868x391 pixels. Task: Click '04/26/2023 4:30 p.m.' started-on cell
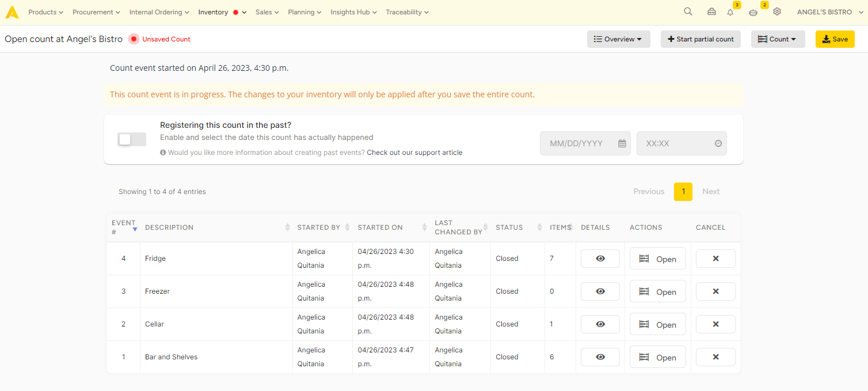click(x=391, y=259)
